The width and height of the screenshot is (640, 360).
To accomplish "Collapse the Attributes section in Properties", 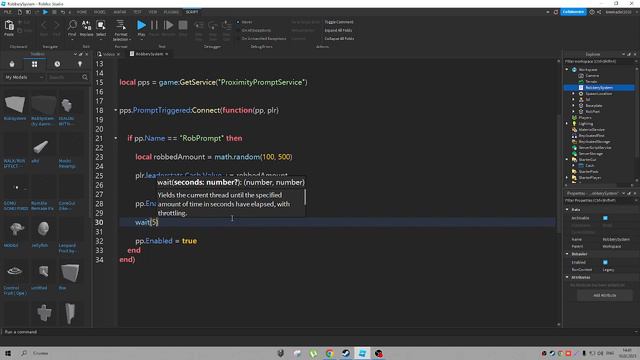I will (x=567, y=277).
